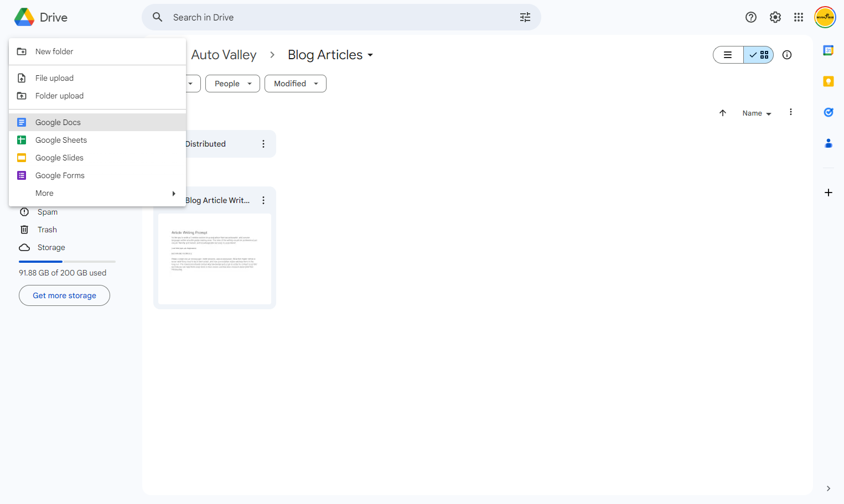
Task: Click the Google Docs icon in the menu
Action: [22, 122]
